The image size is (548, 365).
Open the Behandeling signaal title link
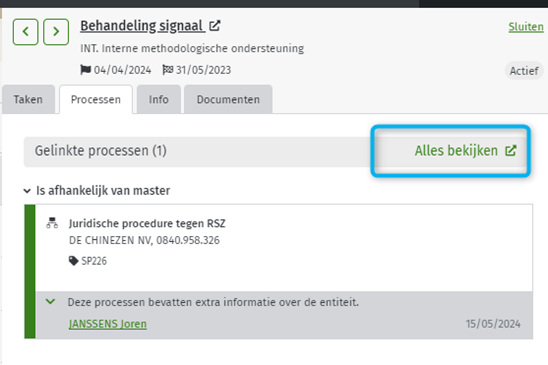pyautogui.click(x=143, y=26)
